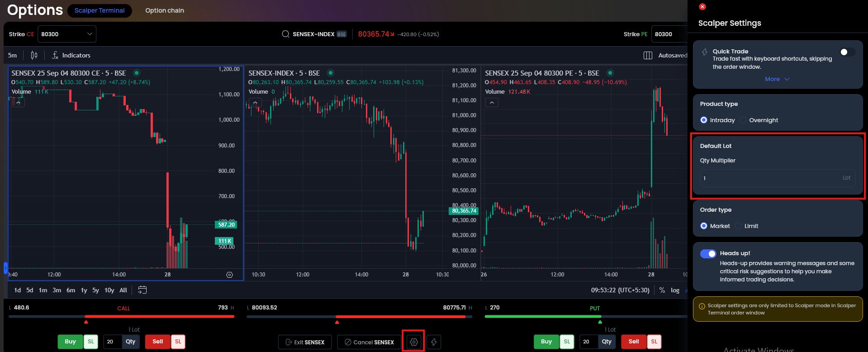Viewport: 868px width, 352px height.
Task: Click Cancel SENSEX button
Action: [x=369, y=342]
